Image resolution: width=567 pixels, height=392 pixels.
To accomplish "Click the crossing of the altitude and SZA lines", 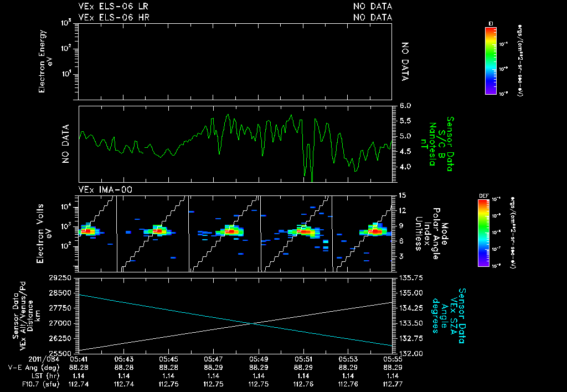I will pos(252,323).
